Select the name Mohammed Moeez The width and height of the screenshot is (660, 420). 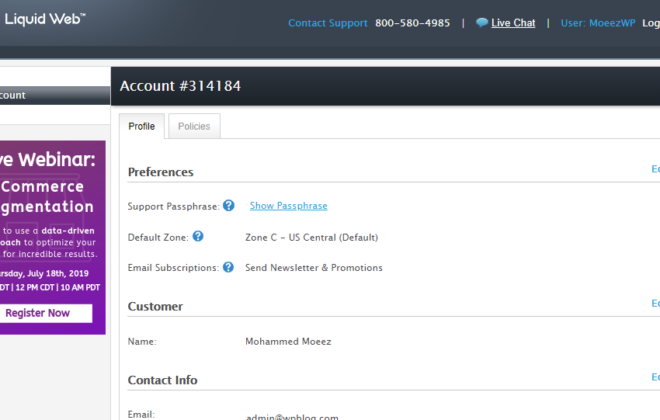coord(288,341)
